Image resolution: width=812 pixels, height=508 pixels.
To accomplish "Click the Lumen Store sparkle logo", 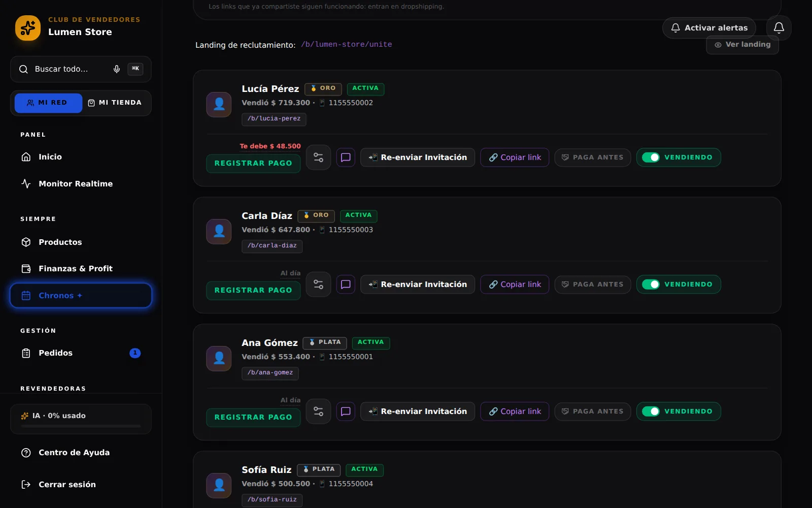I will tap(28, 28).
